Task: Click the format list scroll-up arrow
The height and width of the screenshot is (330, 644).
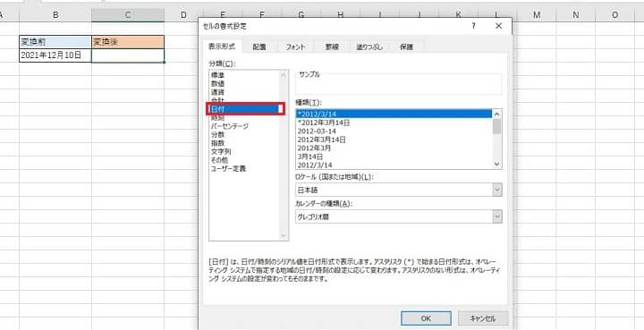Action: coord(497,114)
